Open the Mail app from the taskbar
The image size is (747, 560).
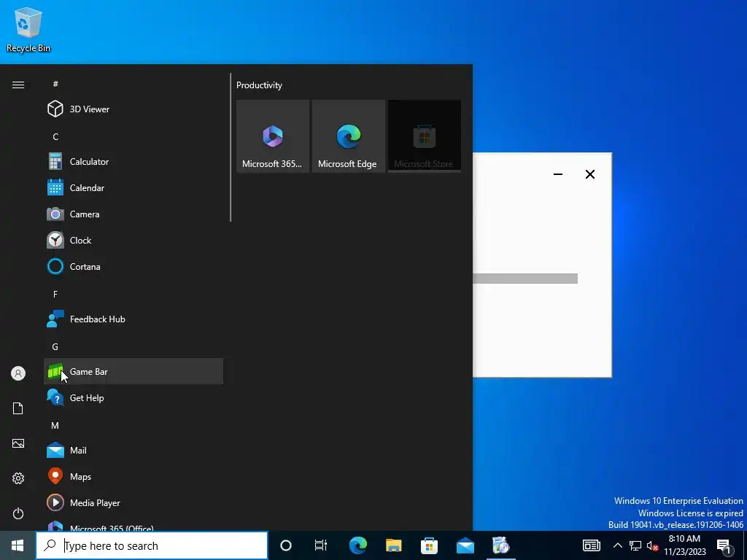pyautogui.click(x=465, y=545)
